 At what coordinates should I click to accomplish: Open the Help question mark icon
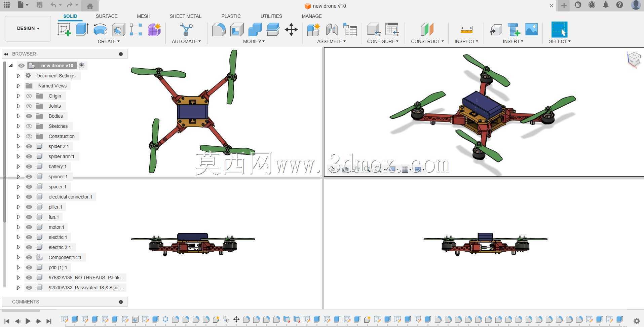click(619, 5)
